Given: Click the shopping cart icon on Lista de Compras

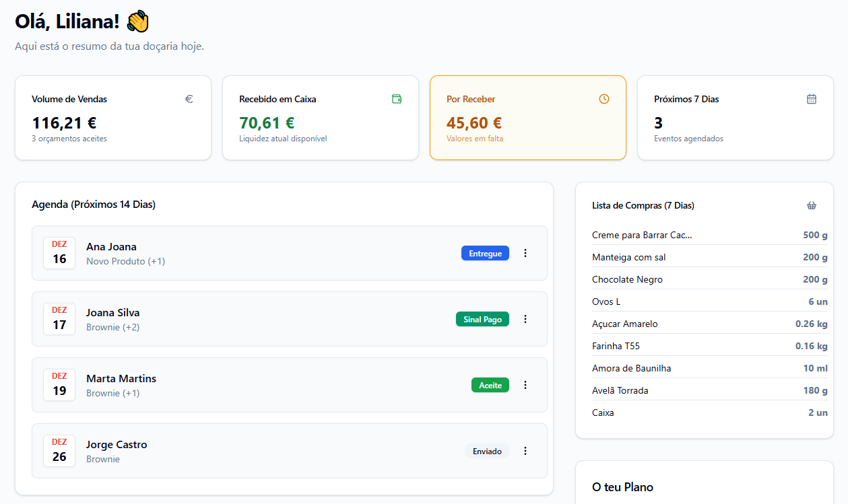Looking at the screenshot, I should tap(811, 205).
